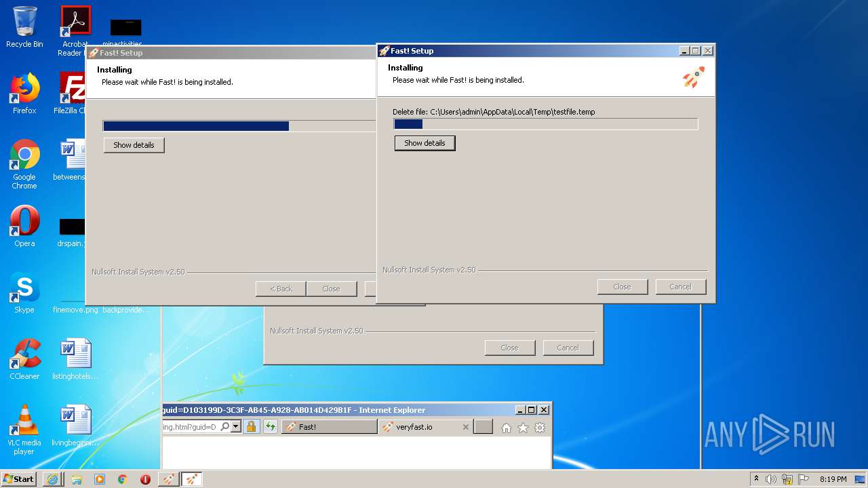
Task: Open the Recycle Bin desktop icon
Action: pyautogui.click(x=24, y=27)
